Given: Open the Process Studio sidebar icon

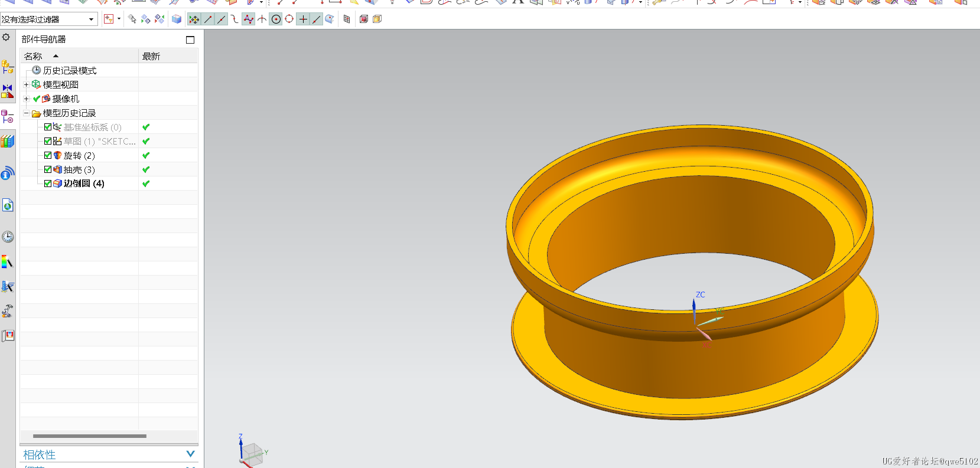Looking at the screenshot, I should (x=7, y=286).
